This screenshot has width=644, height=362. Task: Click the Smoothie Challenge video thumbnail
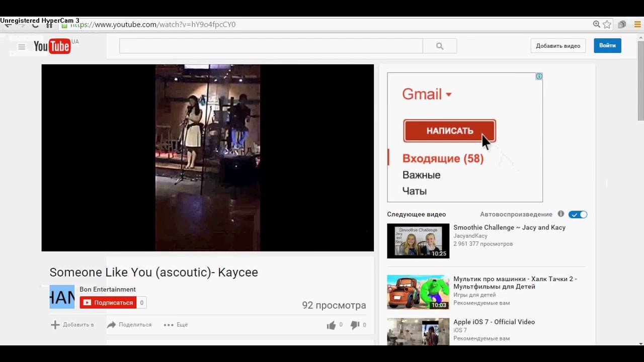coord(418,241)
